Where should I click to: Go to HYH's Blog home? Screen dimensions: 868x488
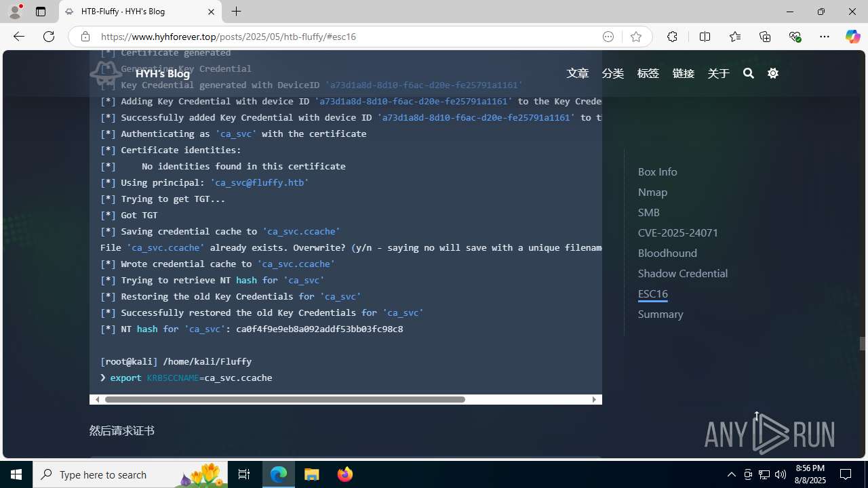click(x=162, y=73)
